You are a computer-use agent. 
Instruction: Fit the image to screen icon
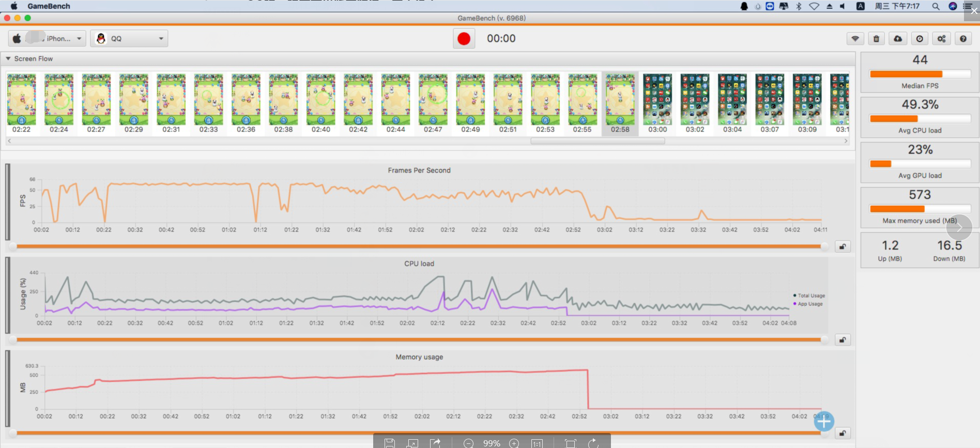(x=570, y=443)
